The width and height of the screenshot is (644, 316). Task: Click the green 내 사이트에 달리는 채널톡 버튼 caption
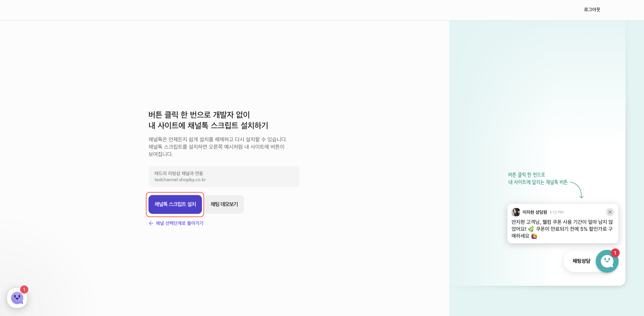538,182
